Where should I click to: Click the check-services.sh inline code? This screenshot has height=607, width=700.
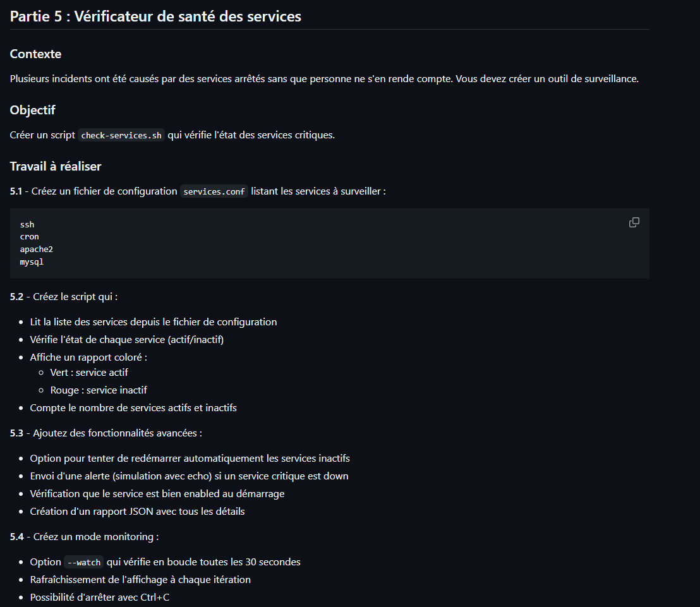point(121,136)
